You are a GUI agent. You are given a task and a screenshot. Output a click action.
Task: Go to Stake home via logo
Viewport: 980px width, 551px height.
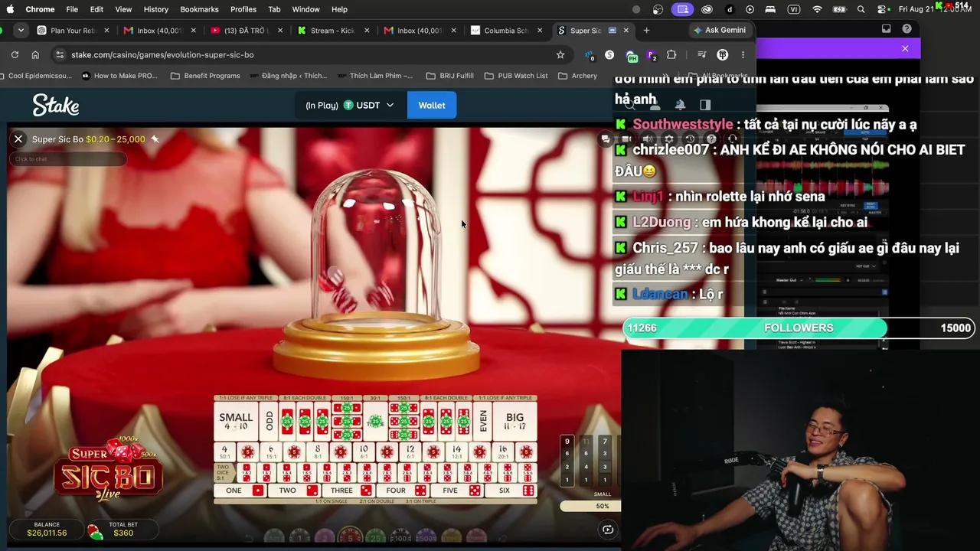(x=56, y=105)
